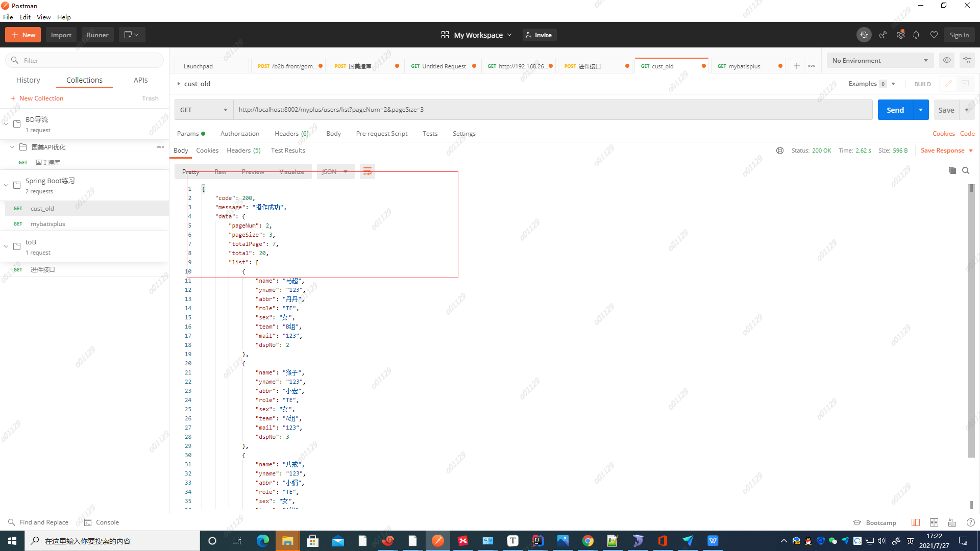
Task: Add a new request tab with plus icon
Action: (796, 66)
